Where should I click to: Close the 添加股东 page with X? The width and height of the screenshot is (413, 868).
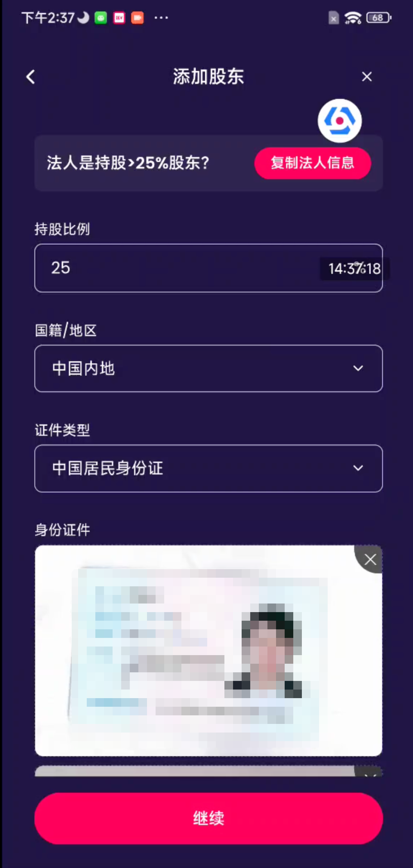tap(366, 76)
